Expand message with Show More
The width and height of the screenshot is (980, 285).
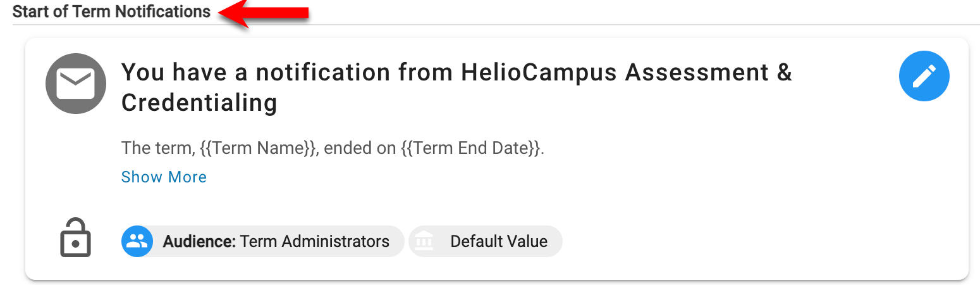pyautogui.click(x=164, y=177)
